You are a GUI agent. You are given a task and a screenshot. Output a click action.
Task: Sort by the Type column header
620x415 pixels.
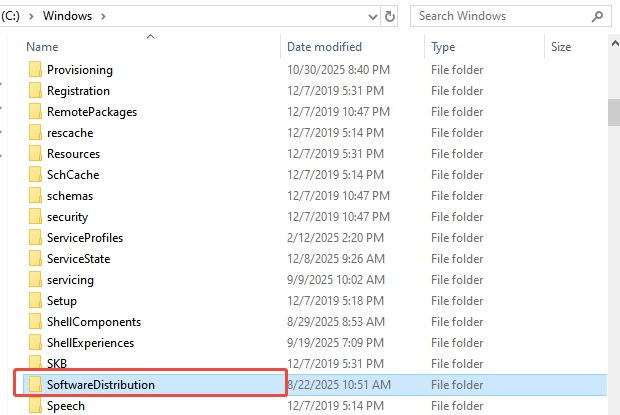pos(443,47)
